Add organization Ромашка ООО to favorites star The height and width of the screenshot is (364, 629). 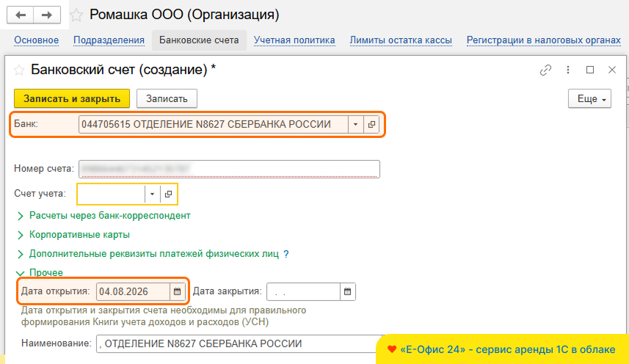pos(76,15)
